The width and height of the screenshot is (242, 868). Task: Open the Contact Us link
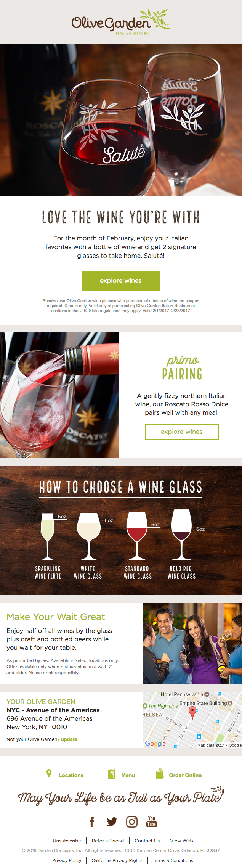coord(147,841)
